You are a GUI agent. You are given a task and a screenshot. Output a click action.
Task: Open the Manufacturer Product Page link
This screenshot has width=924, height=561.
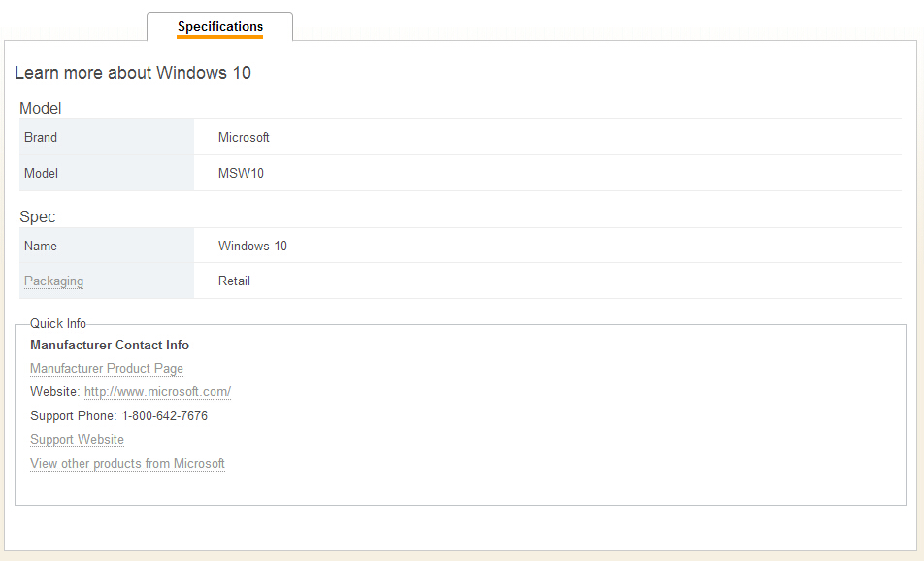pos(107,368)
